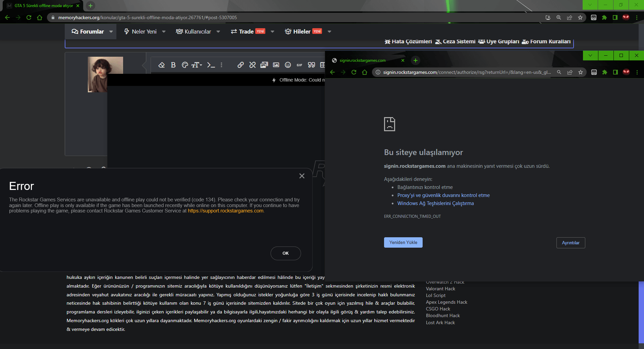Open more formatting options in the editor

coord(221,65)
